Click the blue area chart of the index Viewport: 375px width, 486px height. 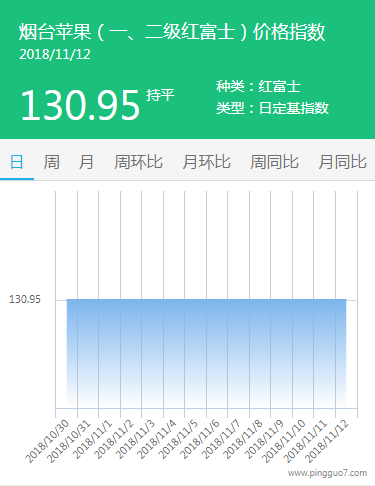tap(207, 353)
